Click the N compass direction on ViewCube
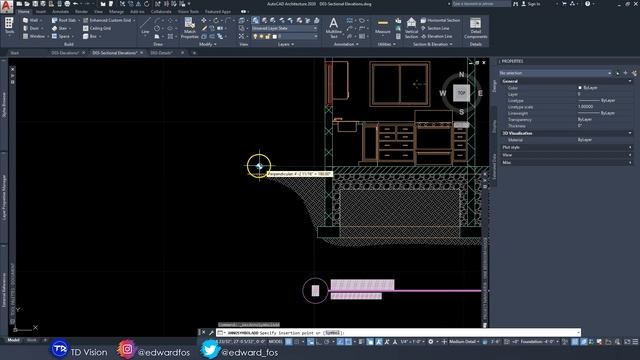The height and width of the screenshot is (360, 640). pos(462,75)
